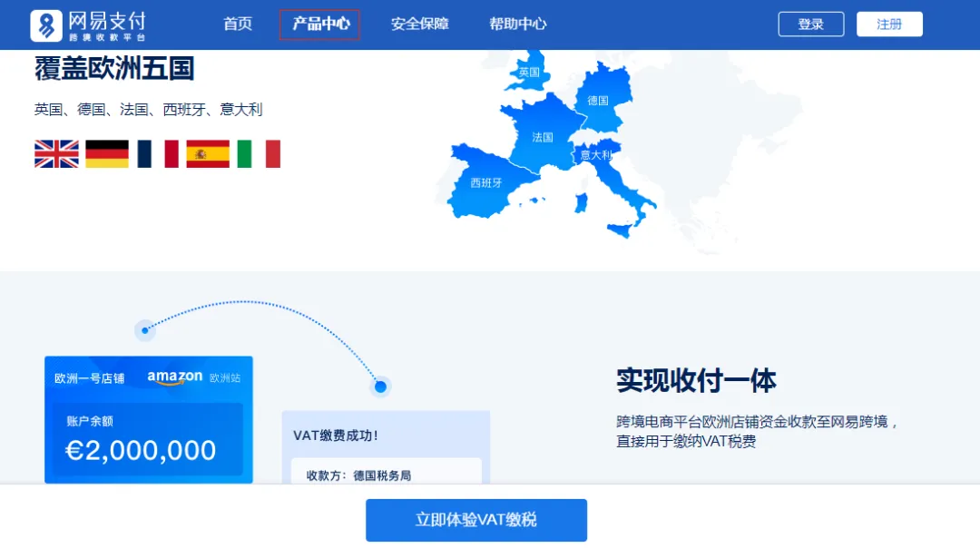Open the 产品中心 menu item
The height and width of the screenshot is (548, 980).
[320, 24]
